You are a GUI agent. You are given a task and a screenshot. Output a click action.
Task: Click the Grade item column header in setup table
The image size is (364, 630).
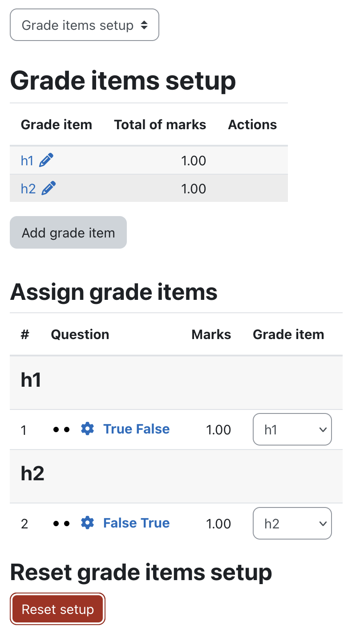pyautogui.click(x=57, y=125)
